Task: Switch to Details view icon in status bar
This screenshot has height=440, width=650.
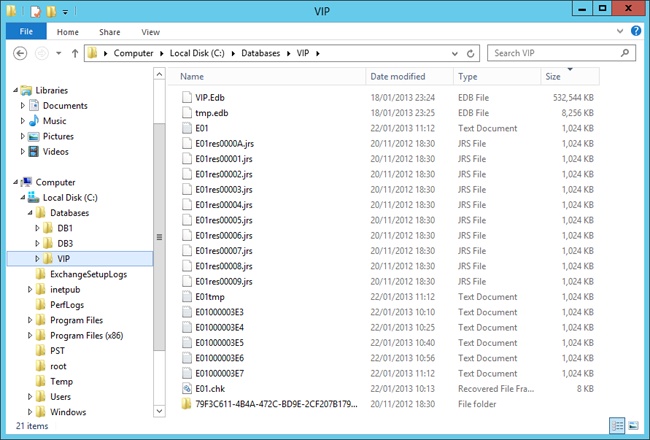Action: click(617, 426)
